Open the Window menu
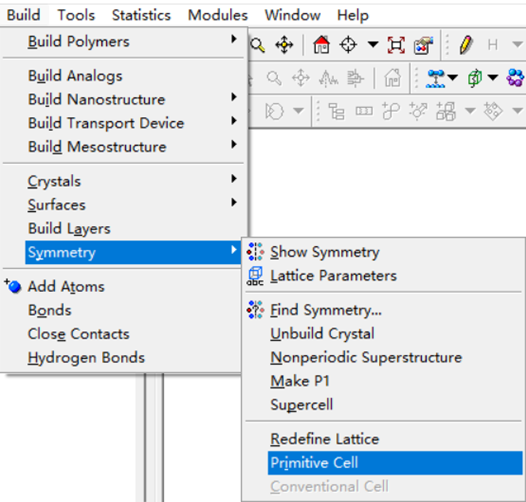The image size is (526, 502). tap(293, 15)
